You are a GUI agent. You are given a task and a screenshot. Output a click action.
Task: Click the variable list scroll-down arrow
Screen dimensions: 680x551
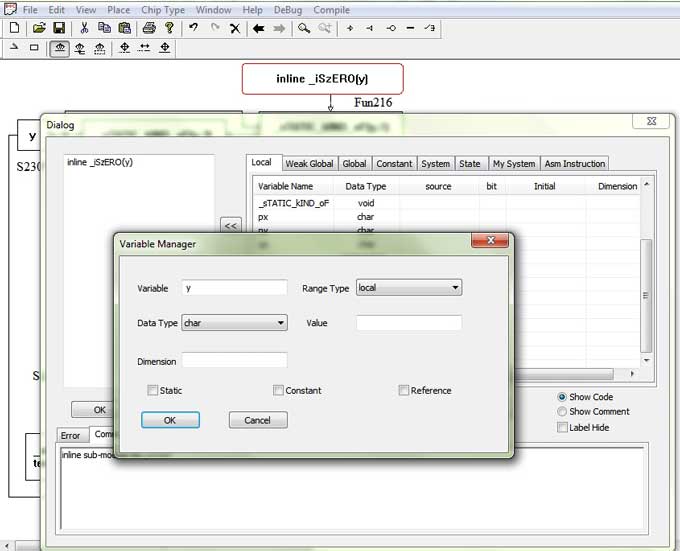(x=646, y=361)
